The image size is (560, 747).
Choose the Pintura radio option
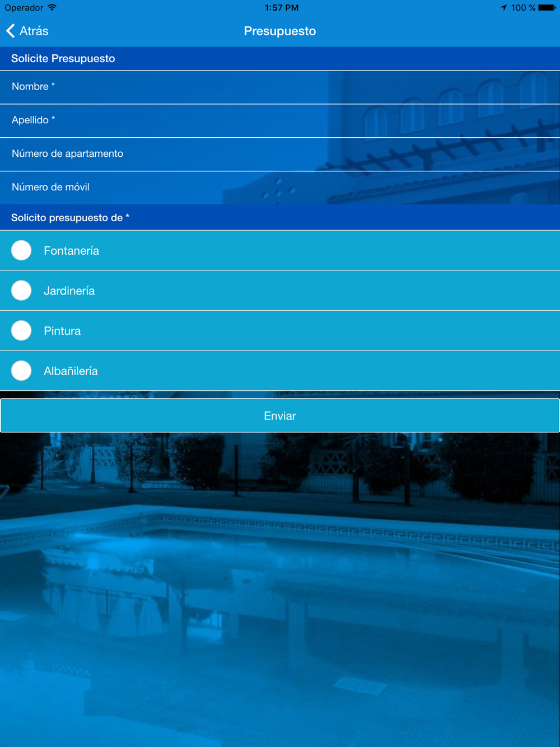21,330
